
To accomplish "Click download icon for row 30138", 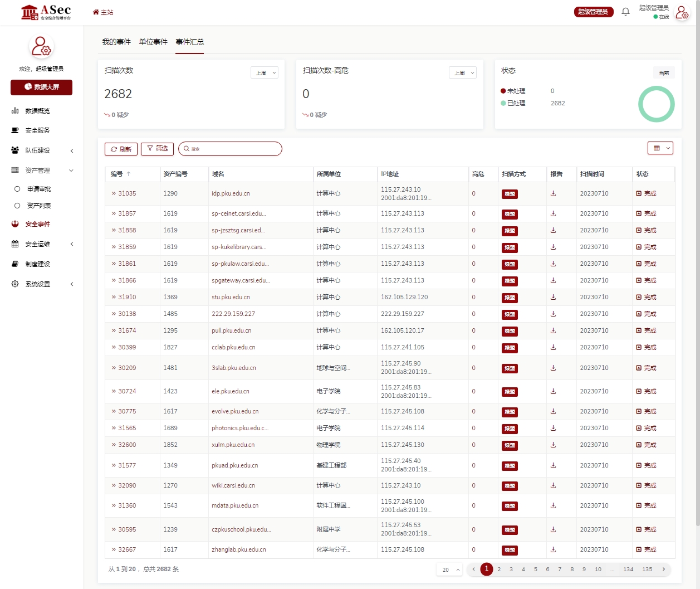I will click(x=553, y=314).
